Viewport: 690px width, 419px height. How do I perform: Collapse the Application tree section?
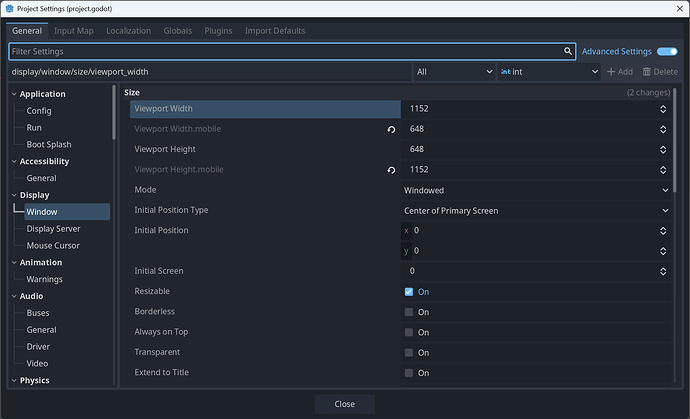point(15,94)
